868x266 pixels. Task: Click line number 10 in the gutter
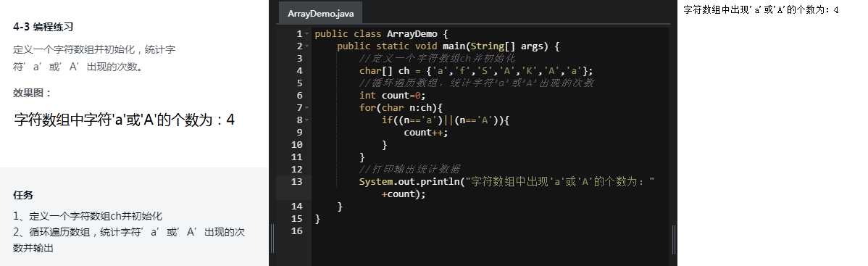(297, 145)
